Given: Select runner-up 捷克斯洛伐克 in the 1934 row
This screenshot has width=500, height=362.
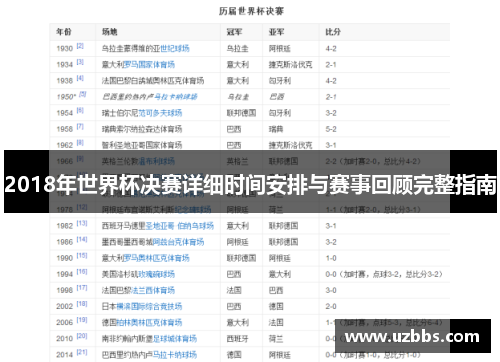Looking at the screenshot, I should [291, 65].
